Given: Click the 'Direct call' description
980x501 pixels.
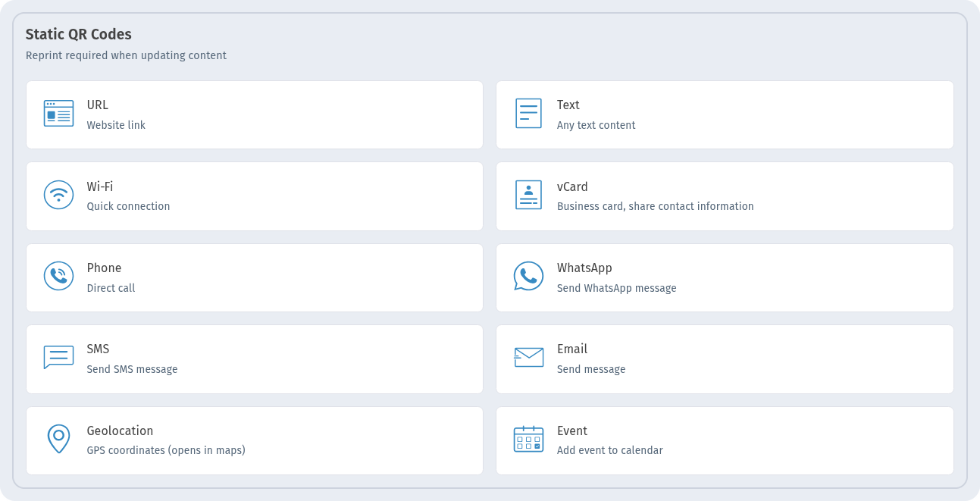Looking at the screenshot, I should pyautogui.click(x=111, y=288).
